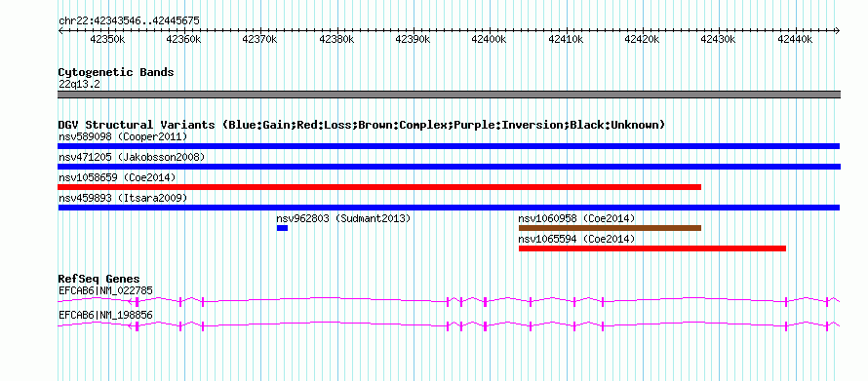
Task: Click the 42420k ruler tick label
Action: pos(642,39)
